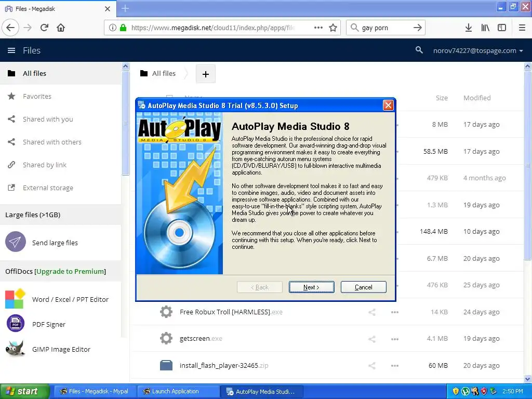
Task: Open the browser hamburger menu
Action: coord(522,28)
